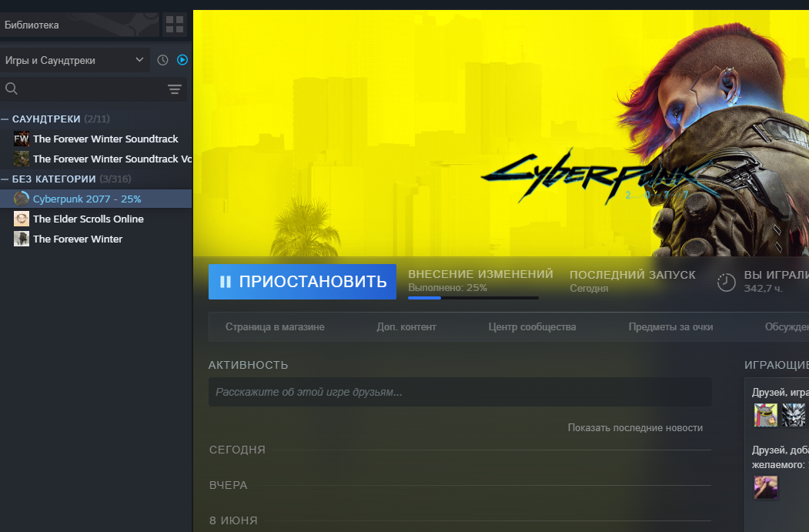This screenshot has height=532, width=809.
Task: Click the Библиотека header label
Action: tap(32, 25)
